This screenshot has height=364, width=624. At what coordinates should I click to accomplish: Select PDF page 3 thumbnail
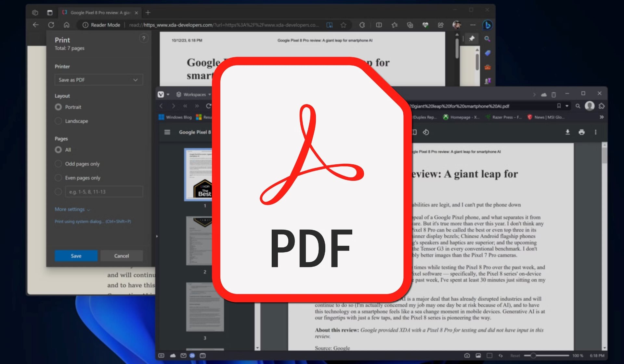click(x=205, y=307)
